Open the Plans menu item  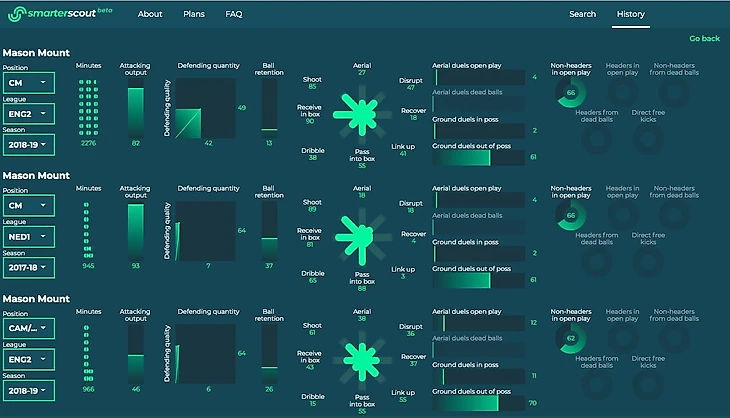[194, 14]
